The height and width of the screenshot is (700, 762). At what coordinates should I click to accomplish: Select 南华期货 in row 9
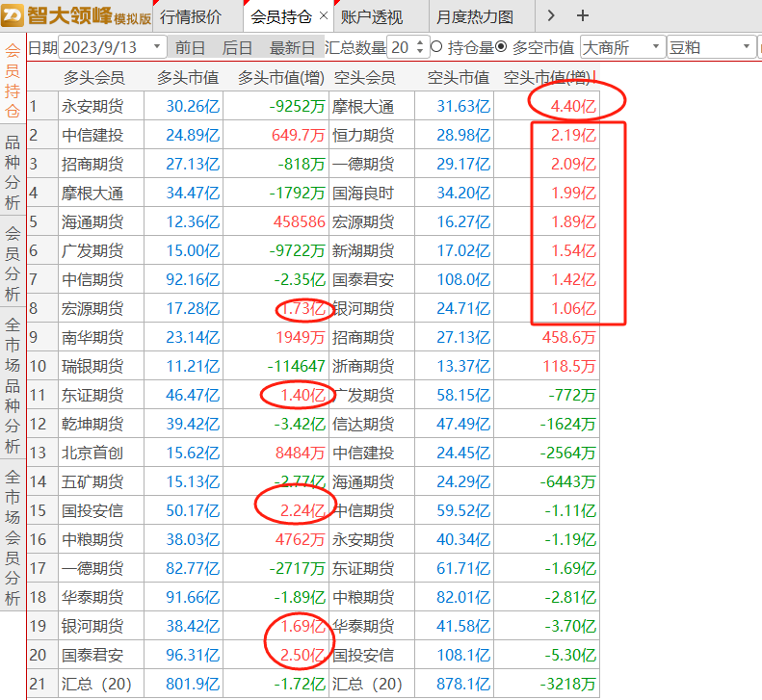click(x=92, y=337)
